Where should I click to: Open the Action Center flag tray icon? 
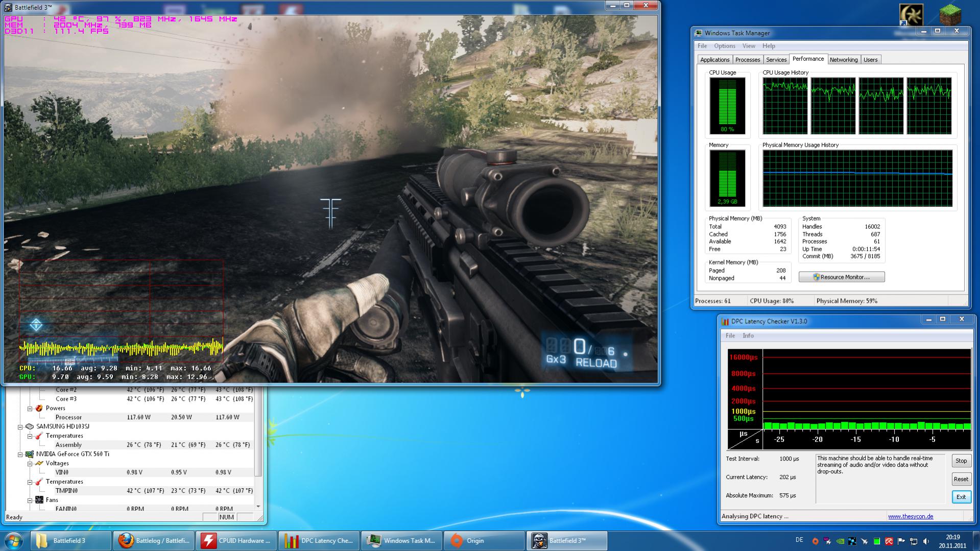(x=901, y=541)
